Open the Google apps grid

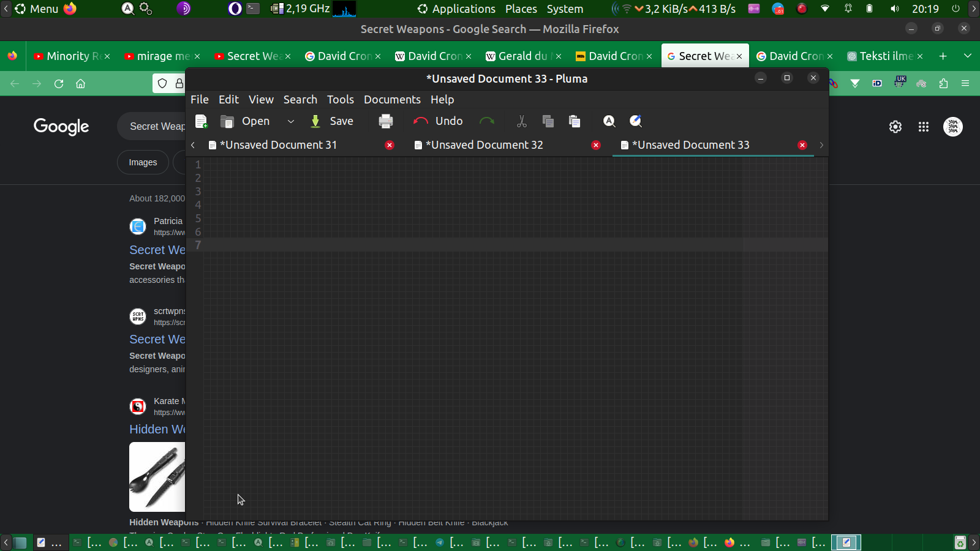[924, 127]
